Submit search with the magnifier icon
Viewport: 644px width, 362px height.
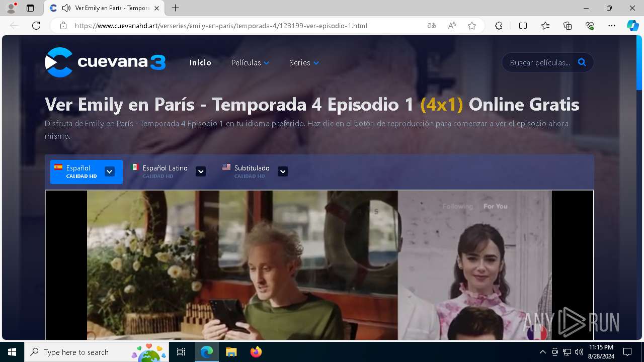point(582,62)
